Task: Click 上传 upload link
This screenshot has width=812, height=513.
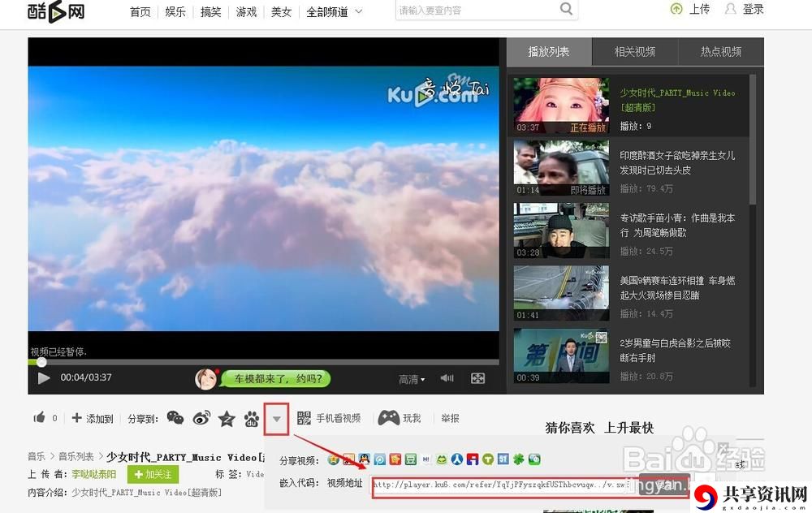Action: (700, 9)
